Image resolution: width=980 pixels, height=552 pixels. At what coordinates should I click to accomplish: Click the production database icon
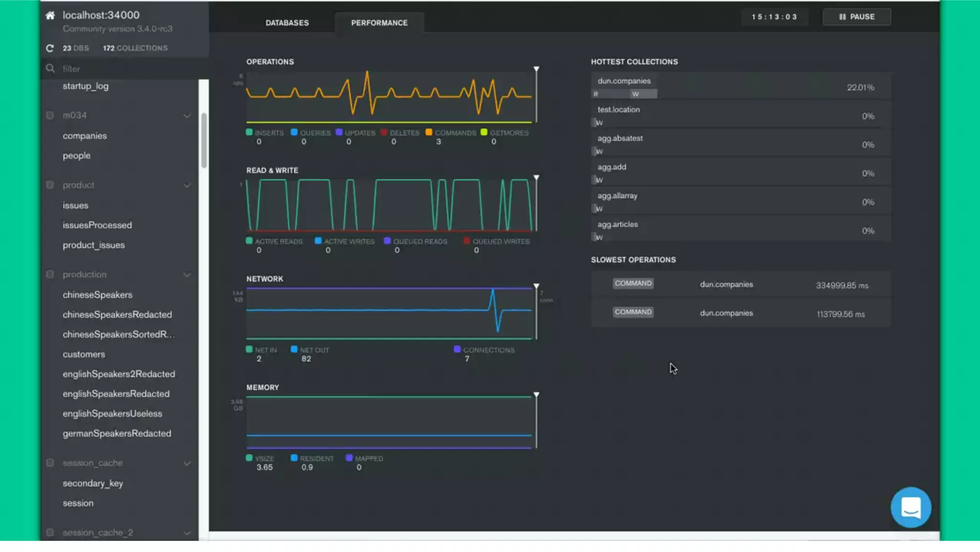50,274
